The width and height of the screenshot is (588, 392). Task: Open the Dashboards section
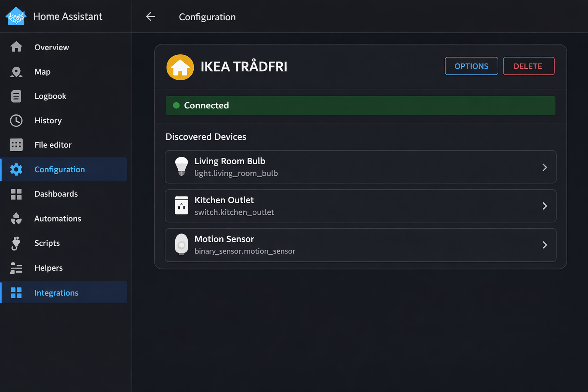[x=56, y=194]
